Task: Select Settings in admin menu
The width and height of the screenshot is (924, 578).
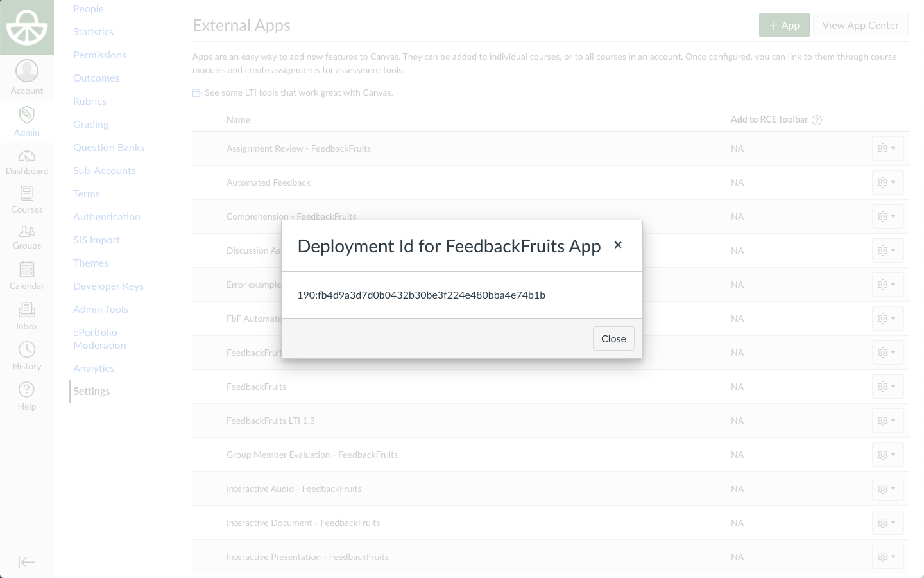Action: [x=91, y=392]
